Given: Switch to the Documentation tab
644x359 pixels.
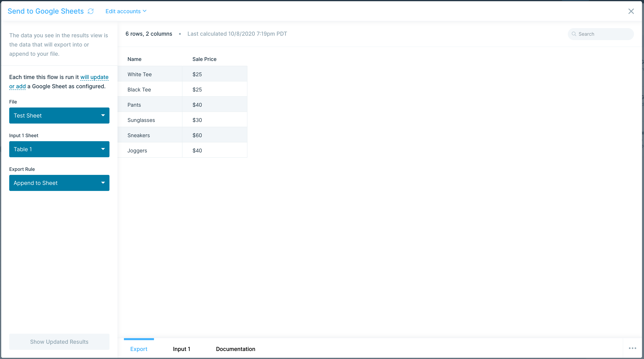Looking at the screenshot, I should (x=236, y=349).
